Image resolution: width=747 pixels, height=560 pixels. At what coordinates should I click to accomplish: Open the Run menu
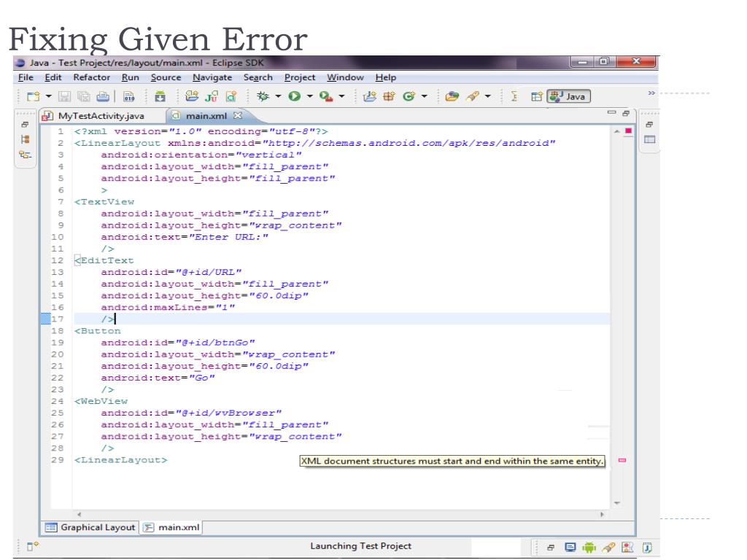pyautogui.click(x=130, y=77)
